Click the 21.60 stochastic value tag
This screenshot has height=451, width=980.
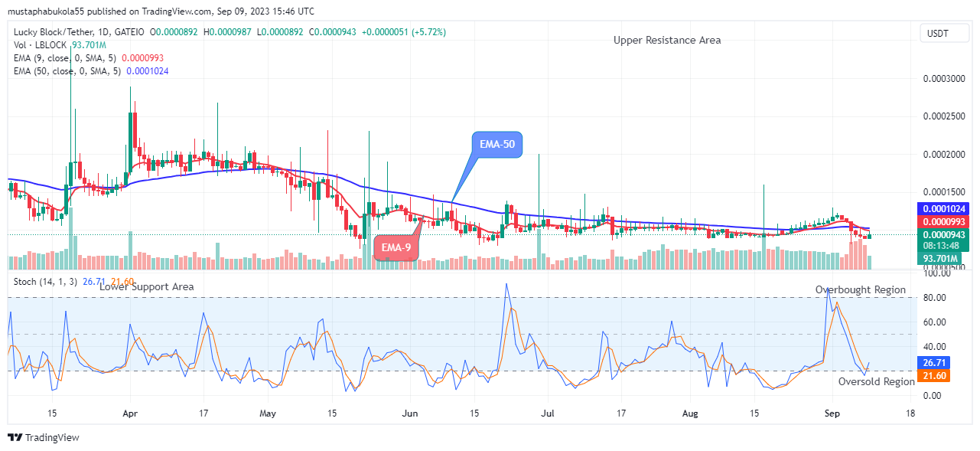pos(935,375)
